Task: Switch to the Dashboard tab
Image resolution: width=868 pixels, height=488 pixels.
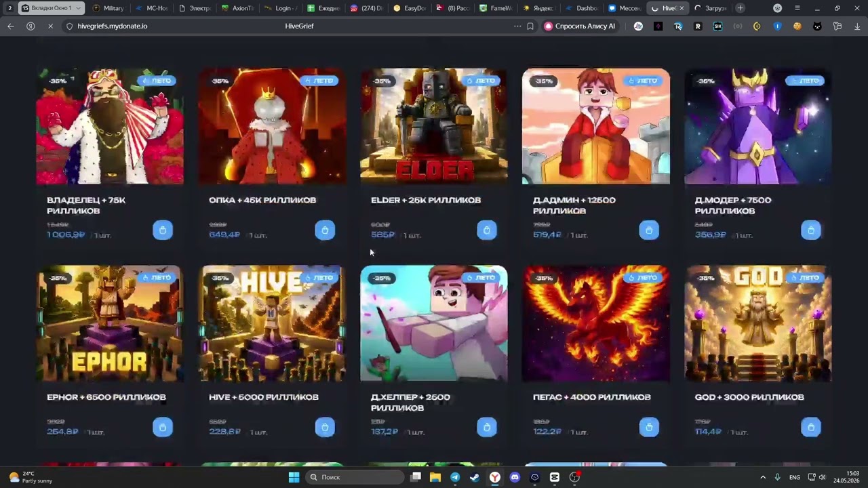Action: [583, 8]
